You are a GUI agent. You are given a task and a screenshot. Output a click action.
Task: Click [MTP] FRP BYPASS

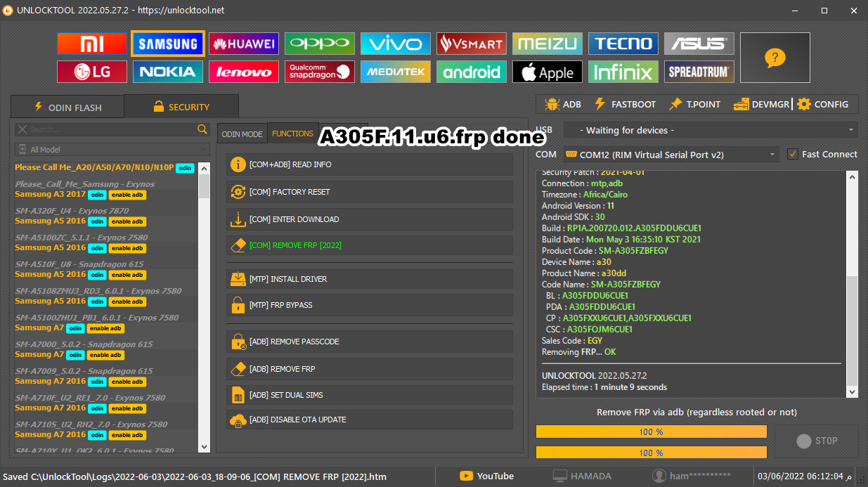[x=369, y=305]
